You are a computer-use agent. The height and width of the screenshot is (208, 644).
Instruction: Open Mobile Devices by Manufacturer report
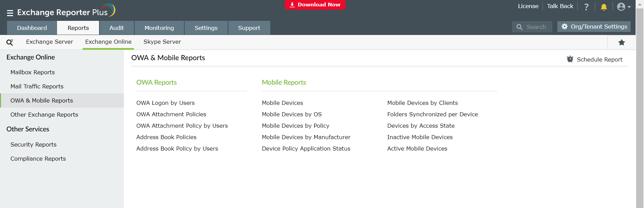pos(306,137)
